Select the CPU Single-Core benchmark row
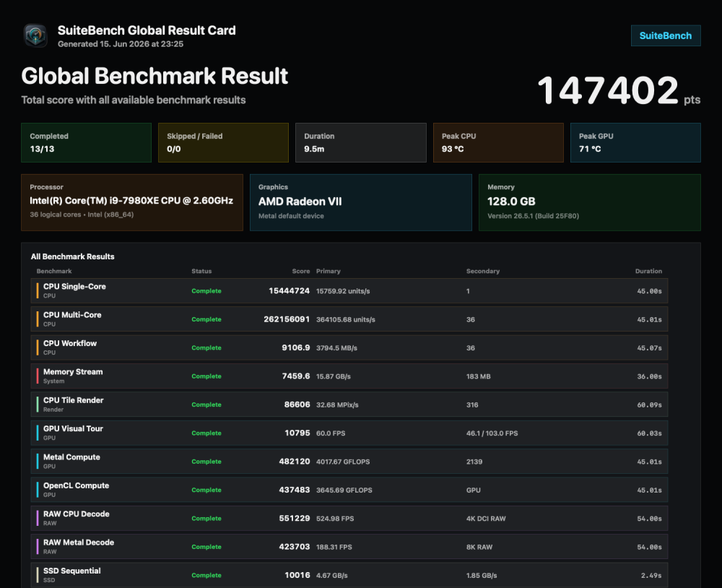 pyautogui.click(x=349, y=291)
